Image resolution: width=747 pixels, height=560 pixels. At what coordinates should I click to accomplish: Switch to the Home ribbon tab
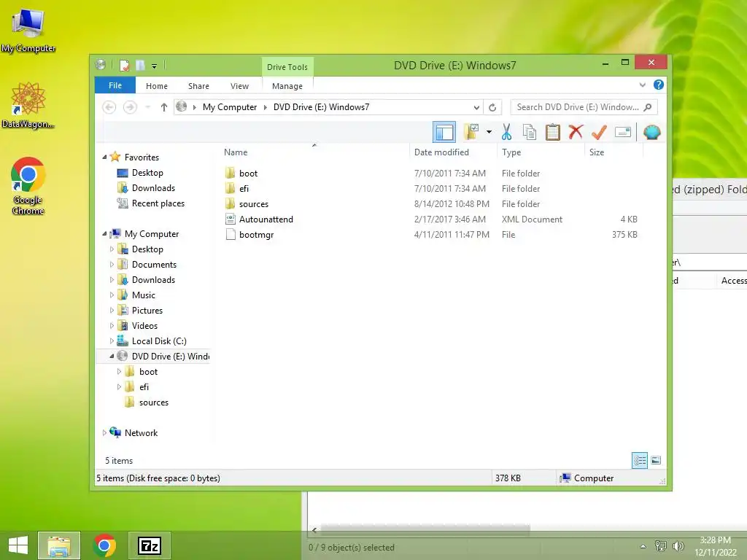point(157,86)
